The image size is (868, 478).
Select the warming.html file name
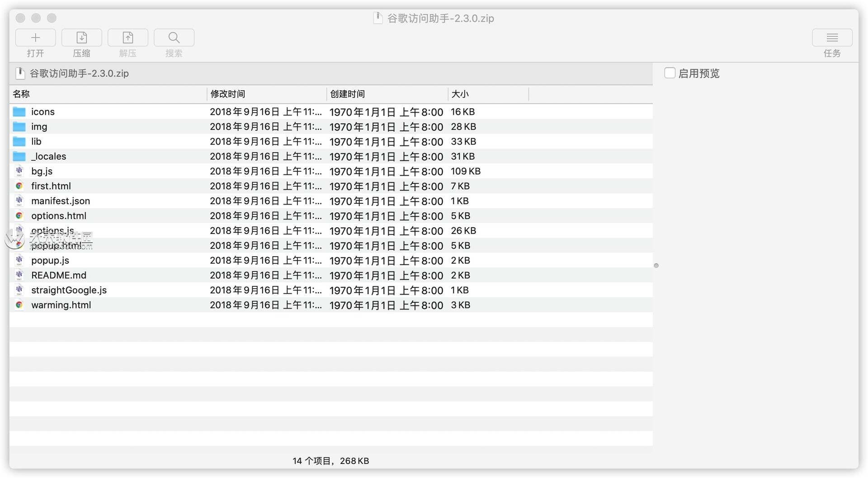pyautogui.click(x=61, y=305)
